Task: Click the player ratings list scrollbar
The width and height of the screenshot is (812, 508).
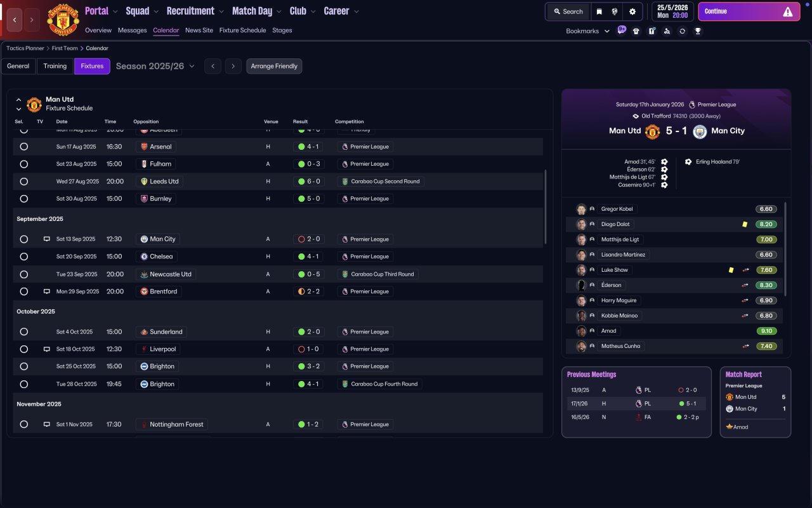Action: pos(785,248)
